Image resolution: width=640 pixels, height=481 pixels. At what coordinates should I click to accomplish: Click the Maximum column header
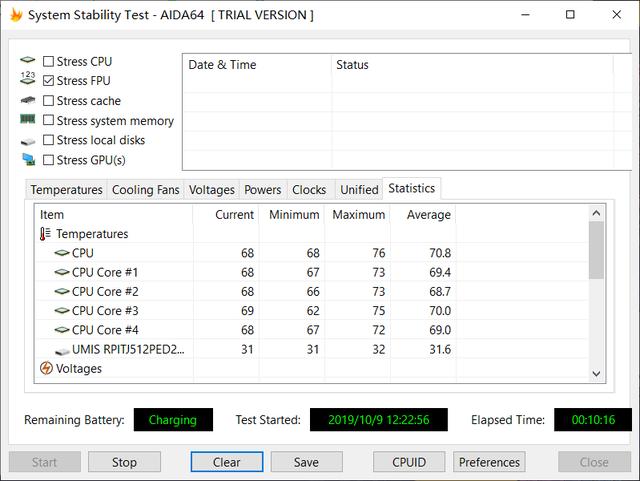coord(357,215)
